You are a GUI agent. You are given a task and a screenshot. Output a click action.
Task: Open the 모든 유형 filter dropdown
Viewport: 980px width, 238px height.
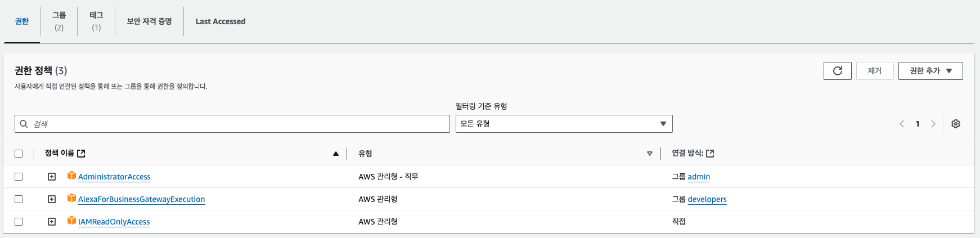tap(564, 124)
